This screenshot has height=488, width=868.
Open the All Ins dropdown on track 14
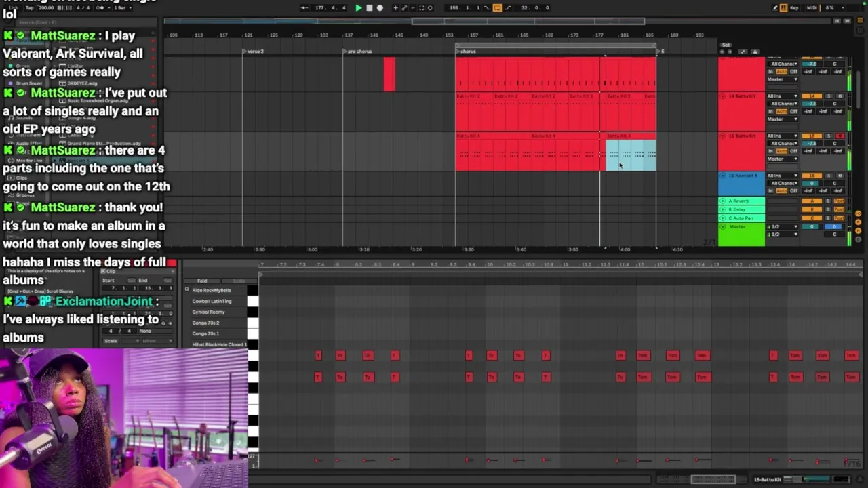coord(783,96)
